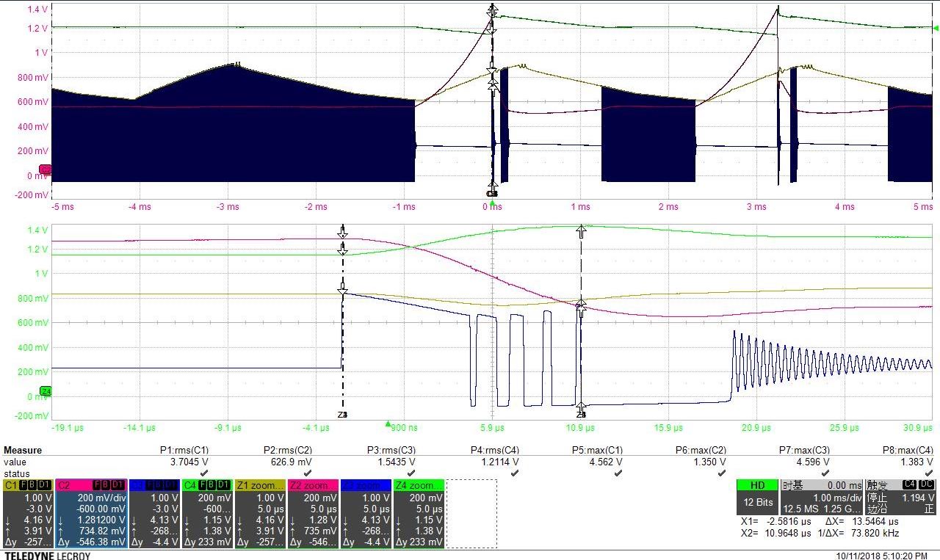Click the green trigger level arrow on right edge
This screenshot has width=940, height=560.
click(936, 29)
